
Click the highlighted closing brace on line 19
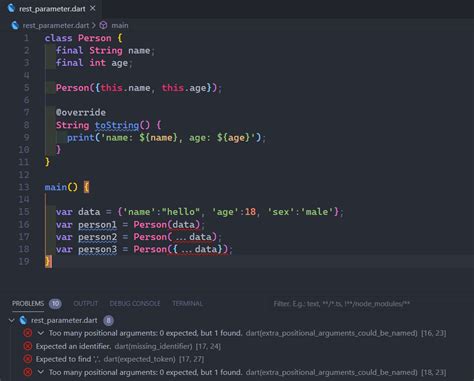(48, 261)
